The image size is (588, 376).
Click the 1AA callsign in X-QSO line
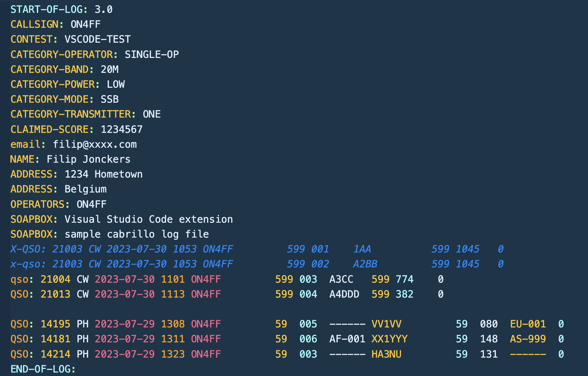(362, 249)
